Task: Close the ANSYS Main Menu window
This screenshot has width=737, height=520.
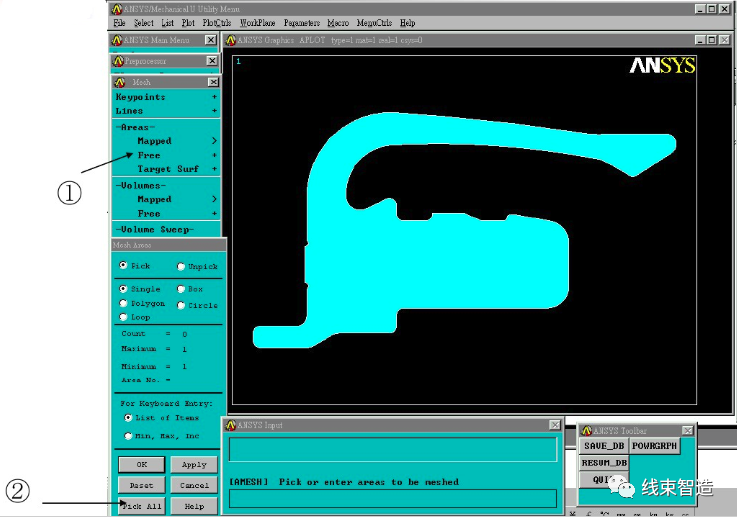Action: point(211,40)
